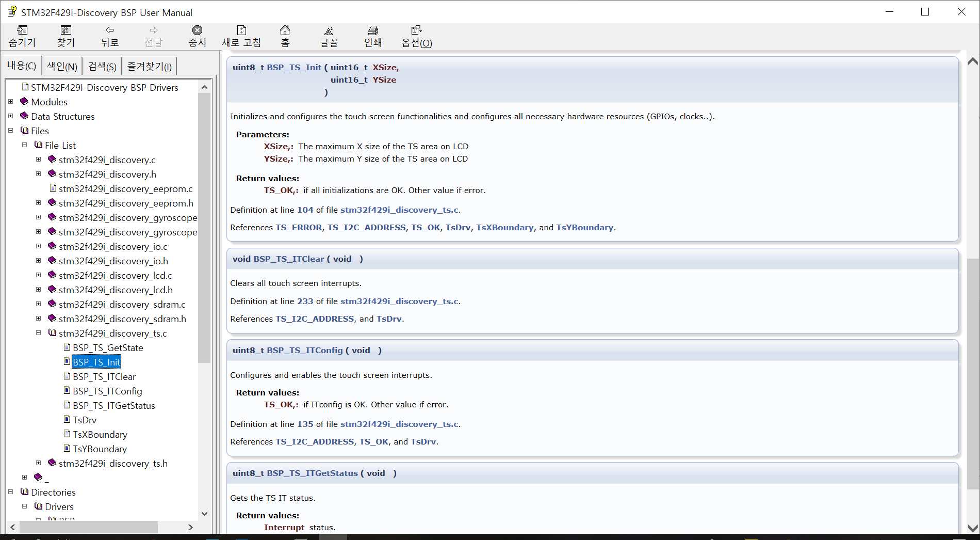Viewport: 980px width, 540px height.
Task: Click the open-book icon beside Directories
Action: coord(24,491)
